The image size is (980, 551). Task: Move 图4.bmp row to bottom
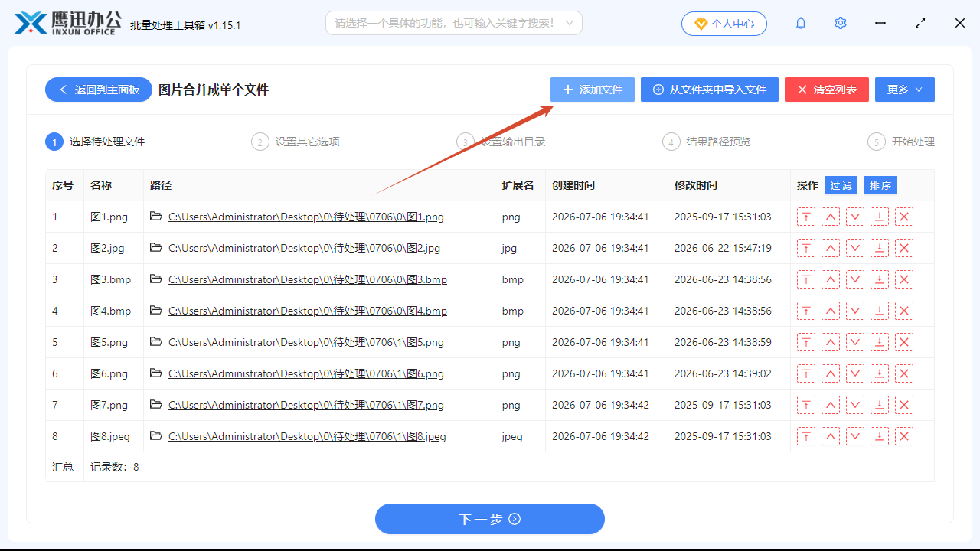(880, 311)
